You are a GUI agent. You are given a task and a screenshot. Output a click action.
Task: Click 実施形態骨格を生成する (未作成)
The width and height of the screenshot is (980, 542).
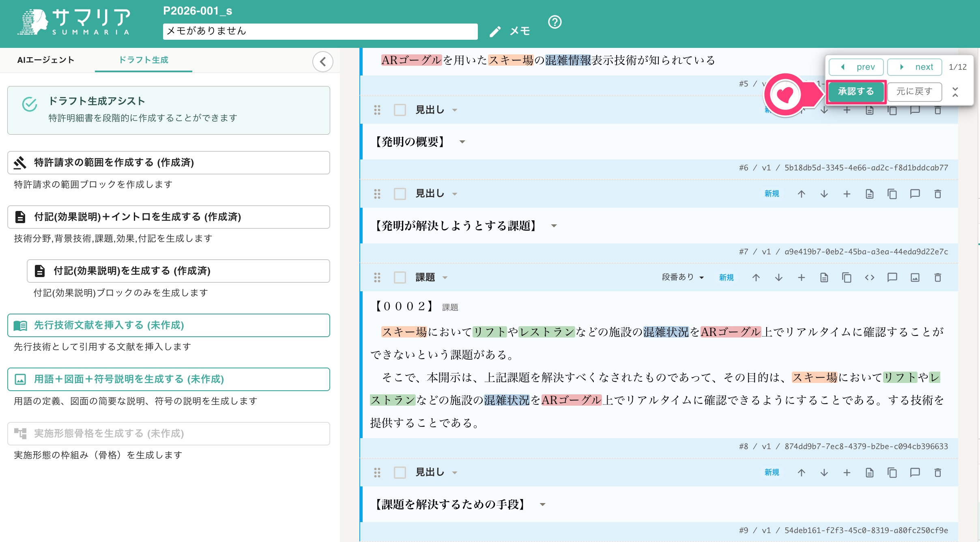click(x=169, y=434)
